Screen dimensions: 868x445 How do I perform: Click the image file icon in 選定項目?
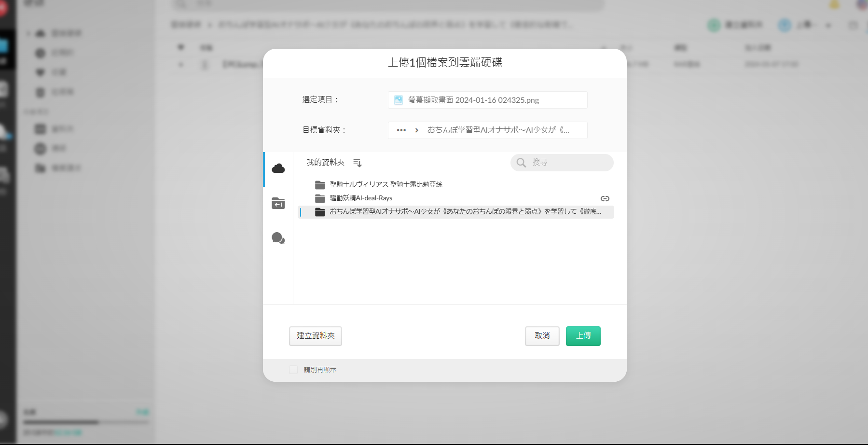click(x=399, y=100)
